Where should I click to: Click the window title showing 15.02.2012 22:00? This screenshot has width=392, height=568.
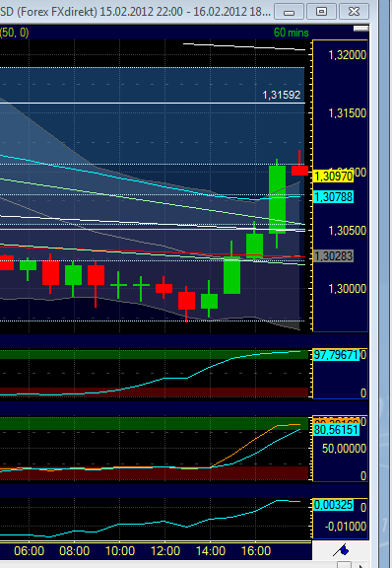[x=135, y=12]
